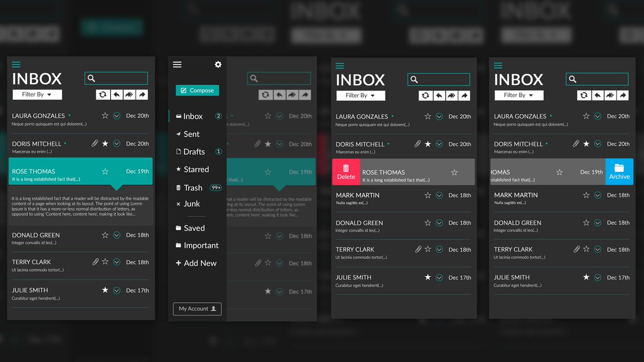Expand Terry Clark chevron in Archive-swipe panel
The image size is (644, 362).
click(597, 249)
